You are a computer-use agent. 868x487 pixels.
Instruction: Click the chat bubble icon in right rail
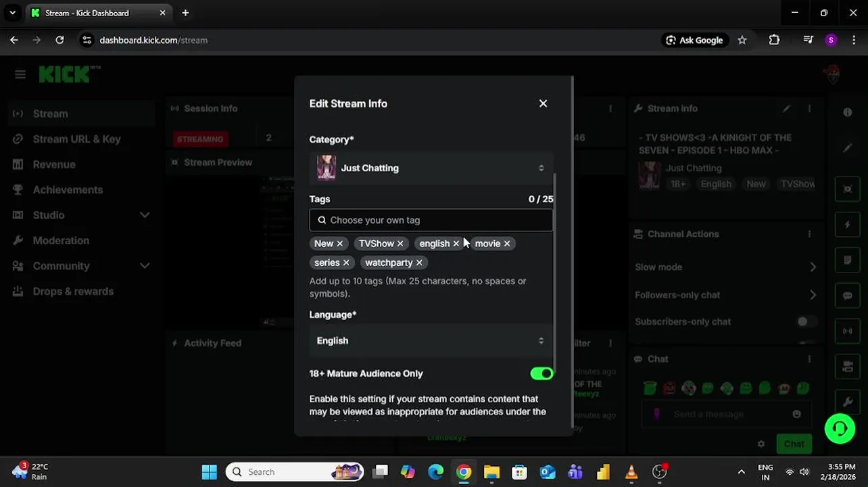(x=847, y=296)
